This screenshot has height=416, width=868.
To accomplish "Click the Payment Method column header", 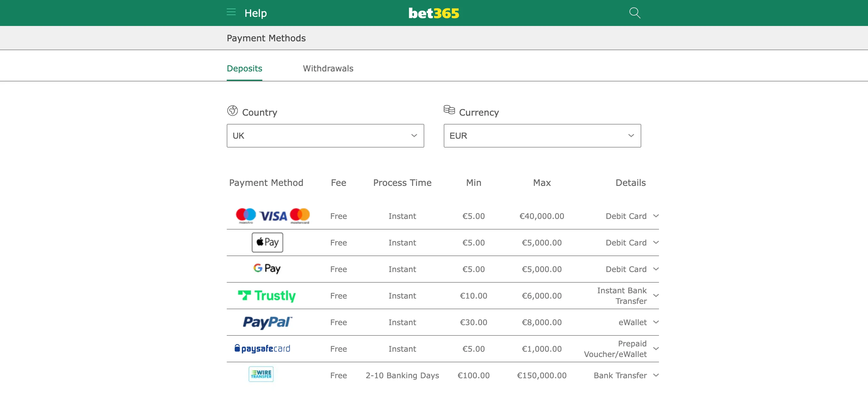I will 266,183.
